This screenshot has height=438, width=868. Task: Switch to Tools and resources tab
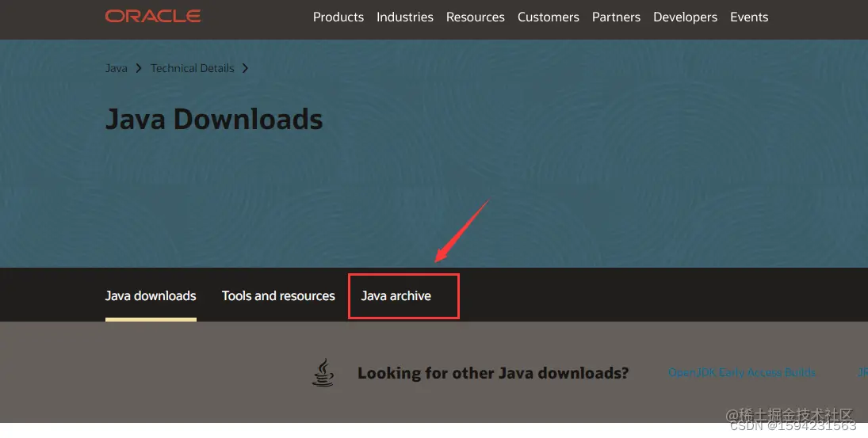pyautogui.click(x=278, y=296)
